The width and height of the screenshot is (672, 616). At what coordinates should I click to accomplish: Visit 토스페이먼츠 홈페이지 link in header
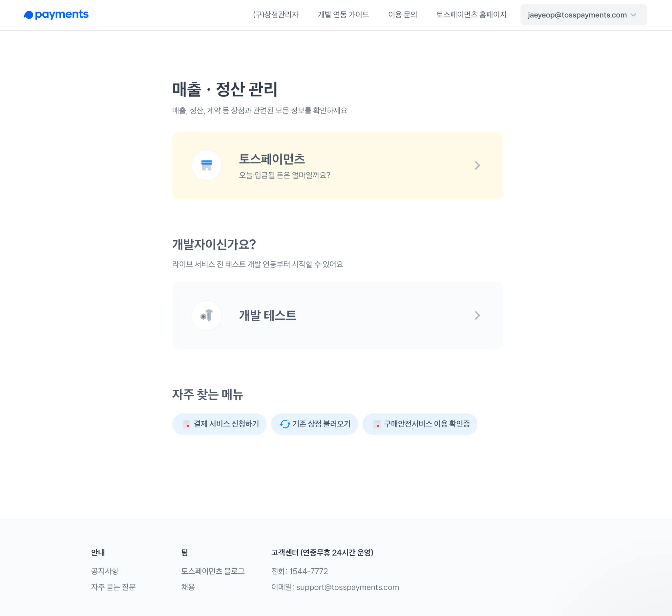click(x=471, y=15)
